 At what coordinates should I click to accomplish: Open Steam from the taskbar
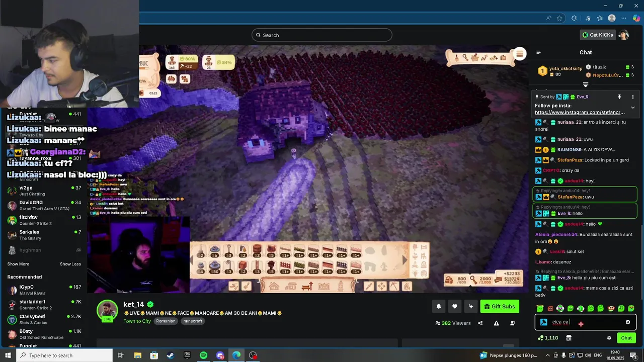171,355
